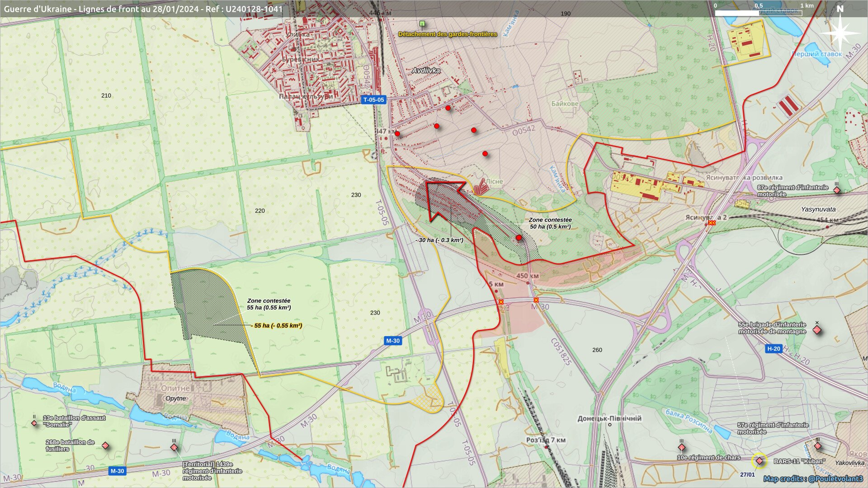Click the M-30 road shield at the map's lower edge
Image resolution: width=868 pixels, height=488 pixels.
coord(117,471)
